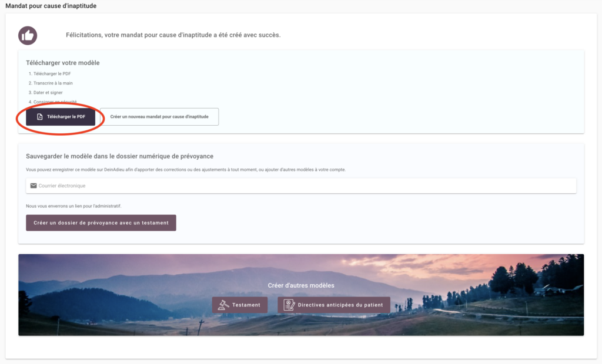Image resolution: width=602 pixels, height=364 pixels.
Task: Click the envelope icon in the email field
Action: point(34,186)
